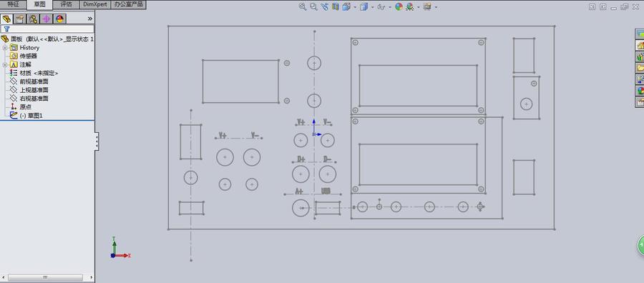The height and width of the screenshot is (283, 644).
Task: Open the Section View tool
Action: (x=336, y=7)
